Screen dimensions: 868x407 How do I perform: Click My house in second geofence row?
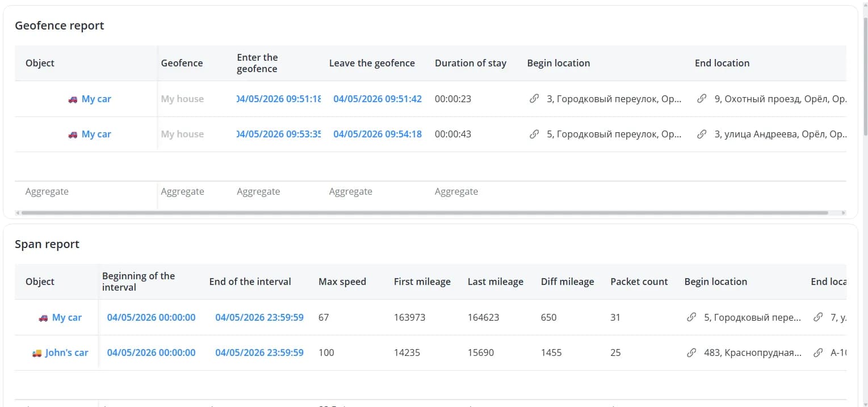182,134
